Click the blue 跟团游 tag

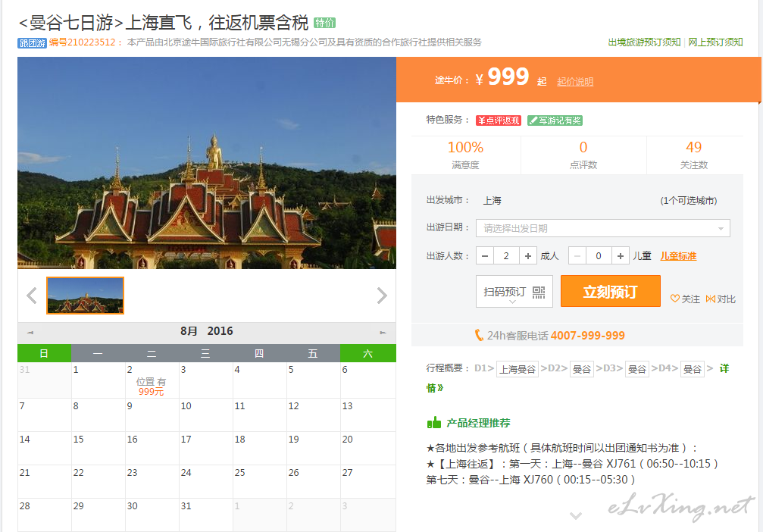tap(32, 43)
